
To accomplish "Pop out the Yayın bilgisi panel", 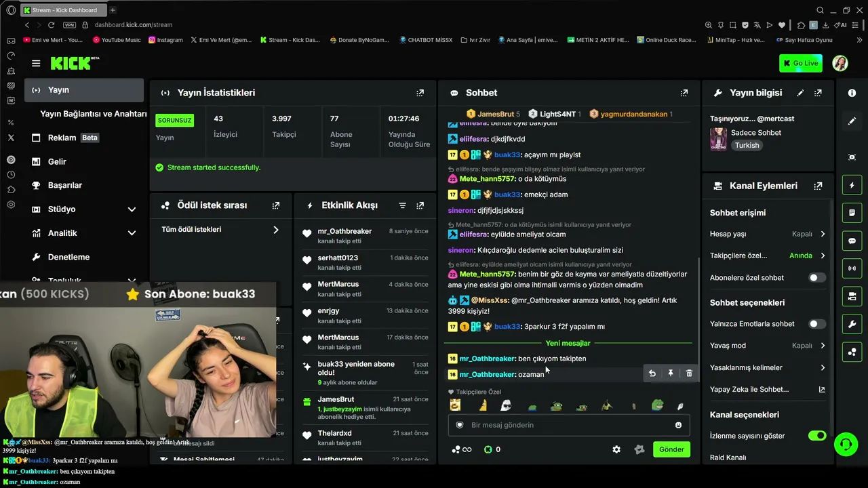I will coord(818,93).
